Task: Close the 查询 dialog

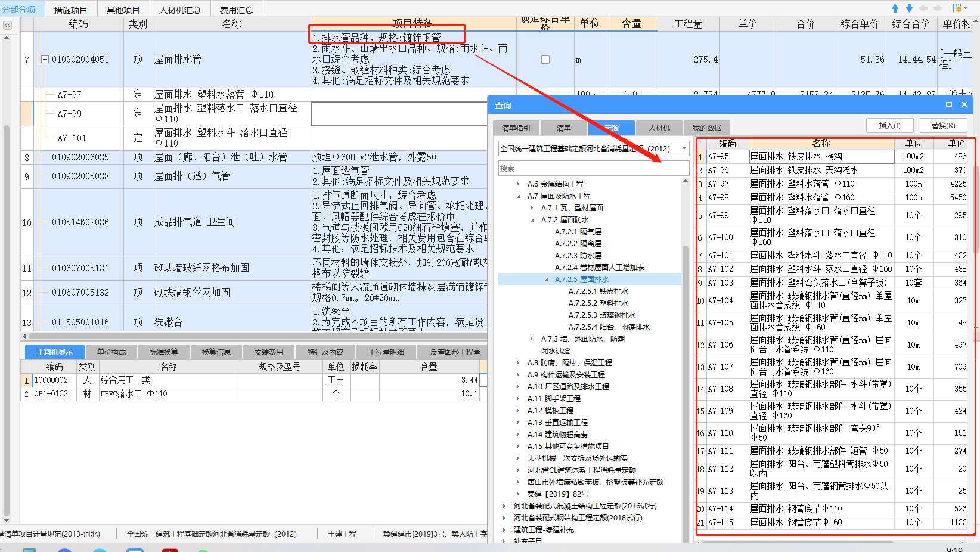Action: (x=965, y=104)
